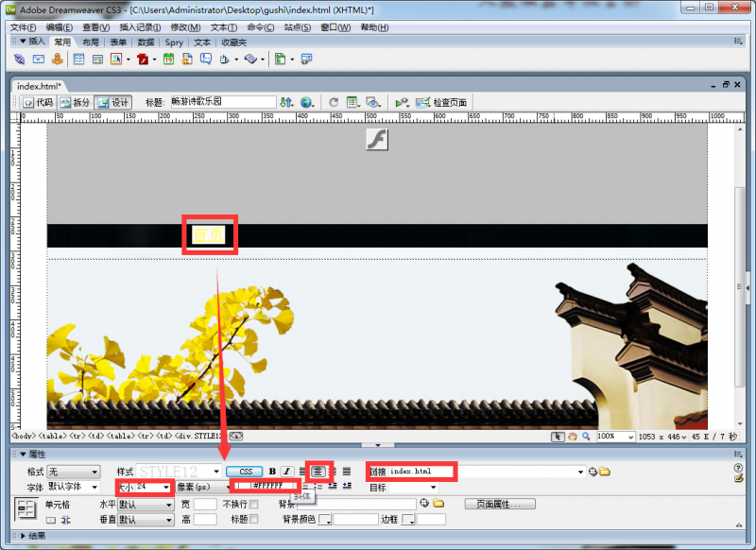Click 检查页面 (Check Page) button
Image resolution: width=756 pixels, height=550 pixels.
[441, 102]
